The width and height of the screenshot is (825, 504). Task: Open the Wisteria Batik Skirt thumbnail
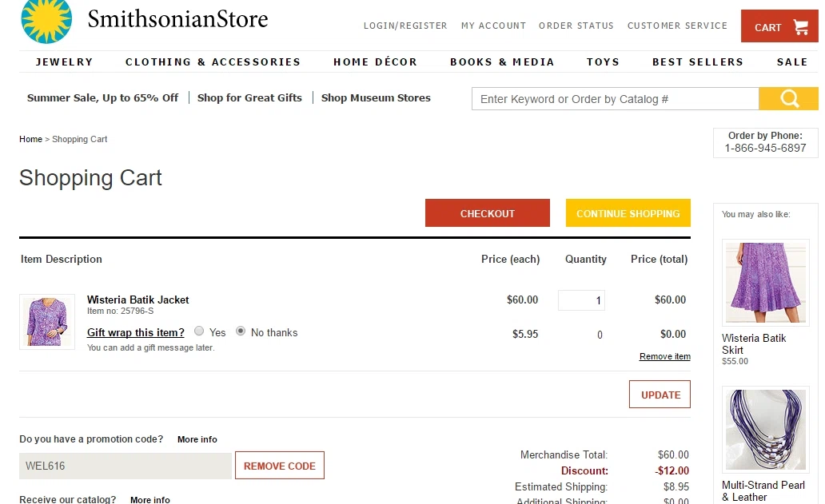coord(766,283)
